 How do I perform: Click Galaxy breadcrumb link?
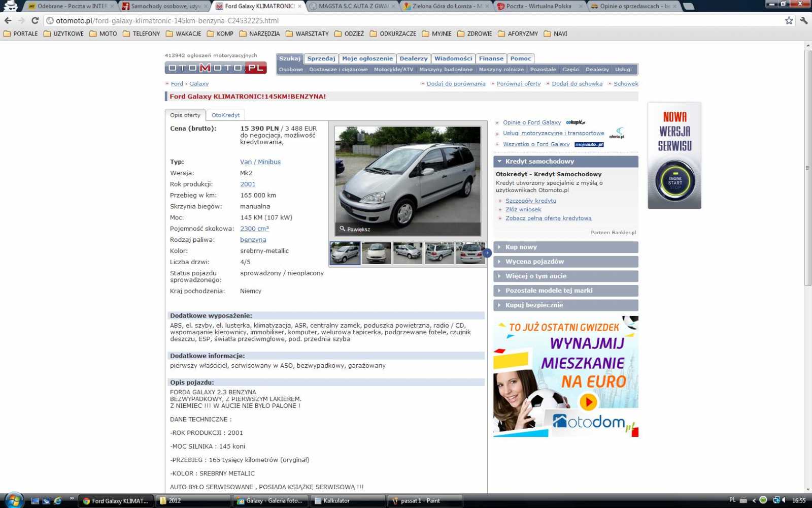pos(199,84)
